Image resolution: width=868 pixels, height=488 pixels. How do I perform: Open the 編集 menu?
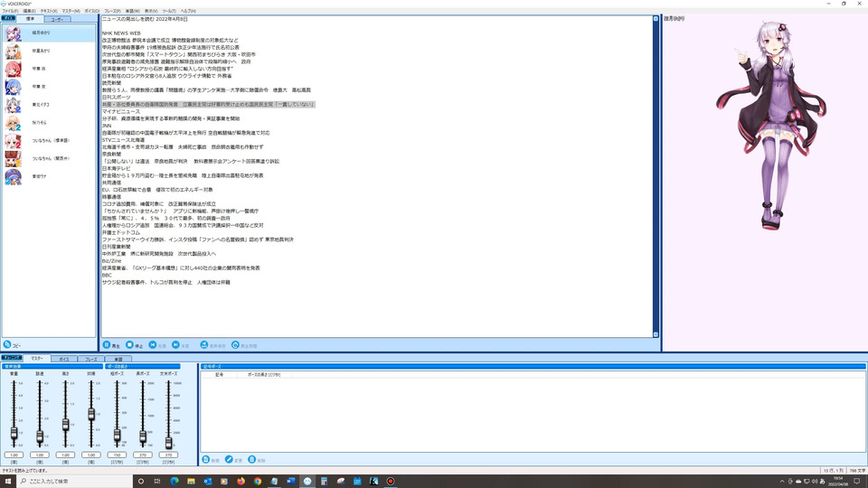(x=29, y=11)
